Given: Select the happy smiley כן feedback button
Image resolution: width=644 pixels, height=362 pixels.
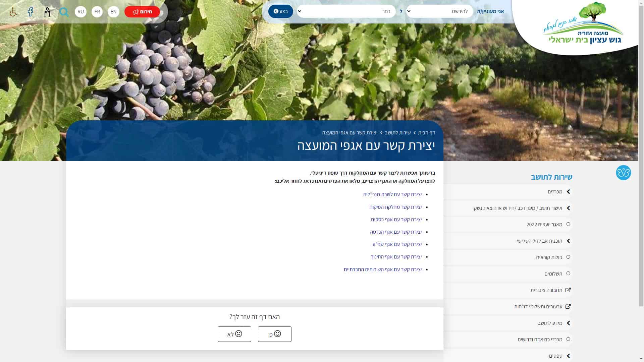Looking at the screenshot, I should point(274,334).
